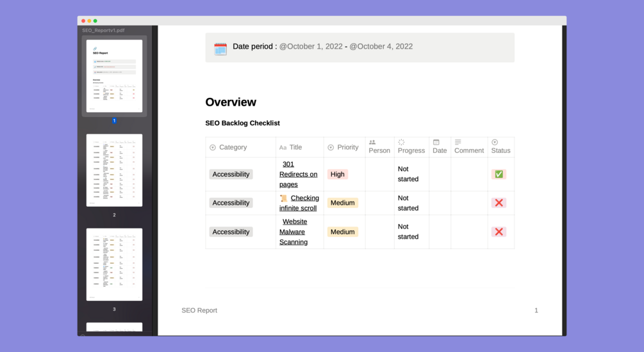The width and height of the screenshot is (644, 352).
Task: Click red X status for Website Malware Scanning
Action: point(499,232)
